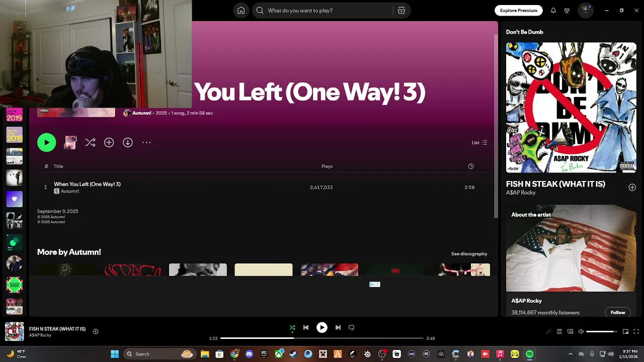The height and width of the screenshot is (362, 644).
Task: Open Connect to a device
Action: tap(570, 331)
